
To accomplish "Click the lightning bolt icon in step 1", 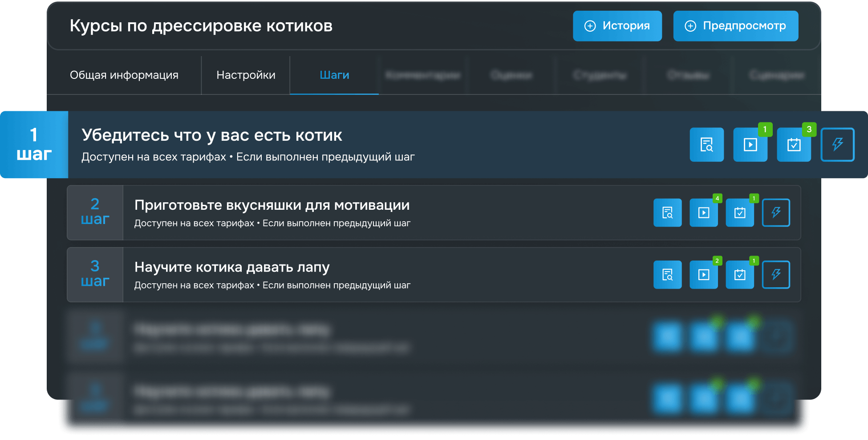I will pos(837,145).
